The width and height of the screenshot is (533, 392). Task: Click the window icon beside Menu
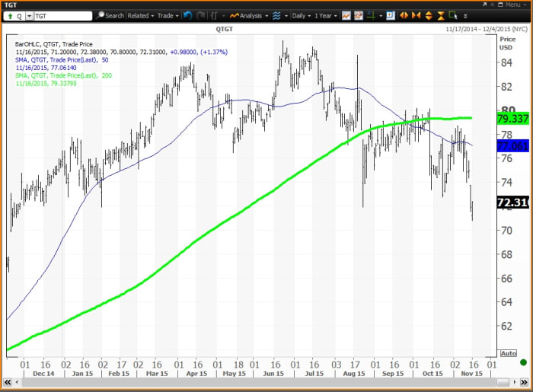[x=500, y=5]
